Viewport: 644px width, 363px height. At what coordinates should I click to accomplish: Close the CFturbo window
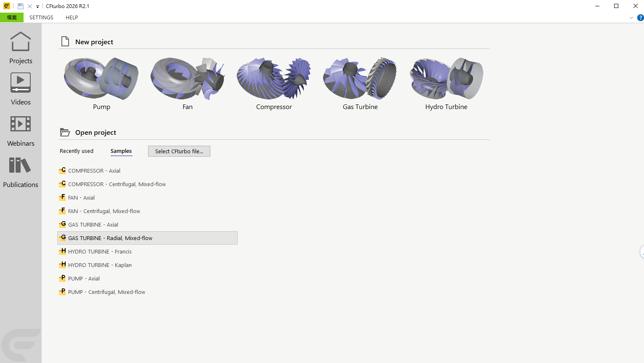[635, 6]
